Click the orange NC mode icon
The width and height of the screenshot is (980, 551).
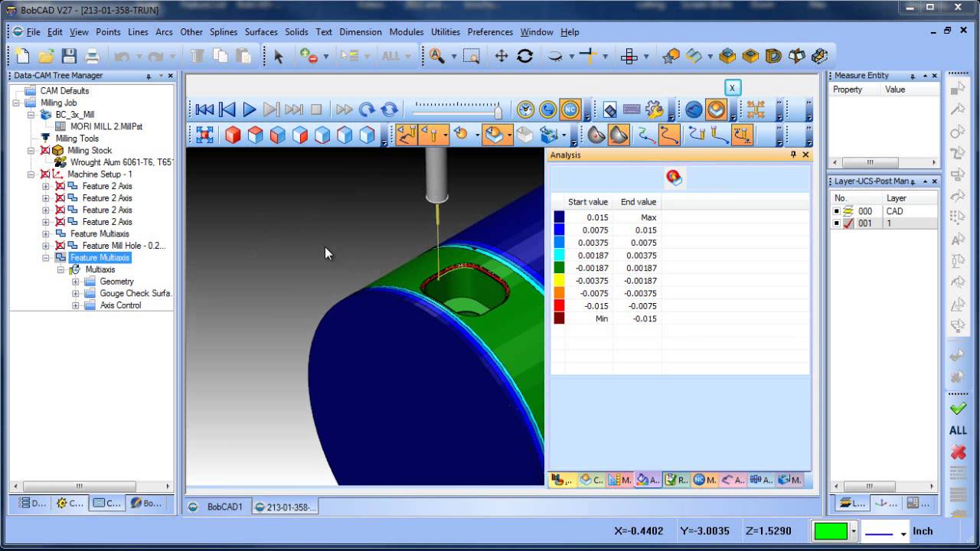tap(570, 110)
